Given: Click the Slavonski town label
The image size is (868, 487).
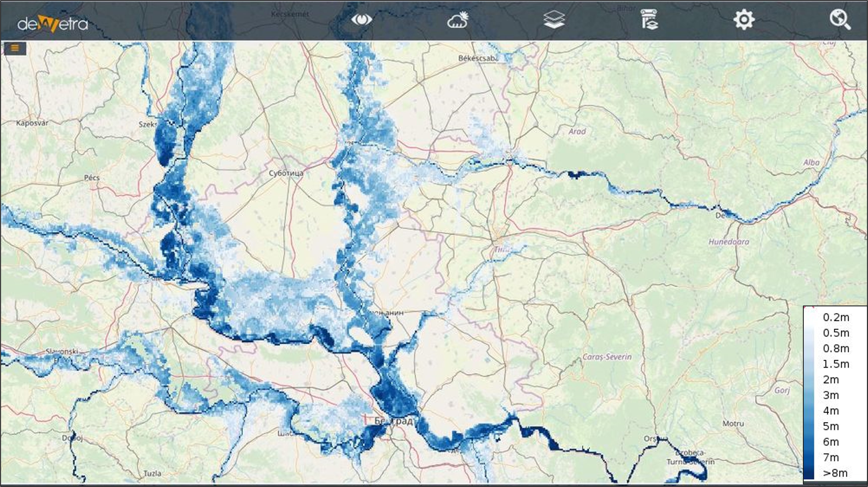Looking at the screenshot, I should (62, 351).
